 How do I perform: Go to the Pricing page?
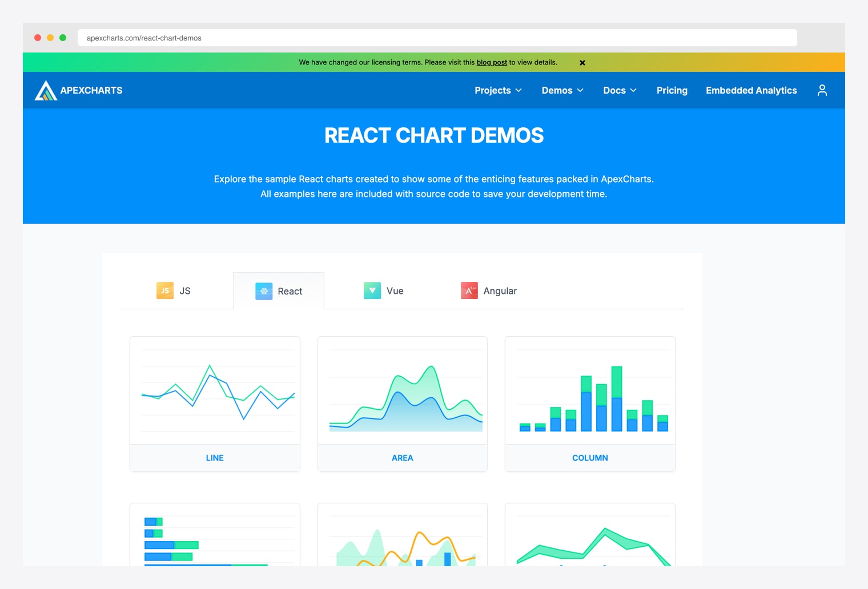coord(672,90)
